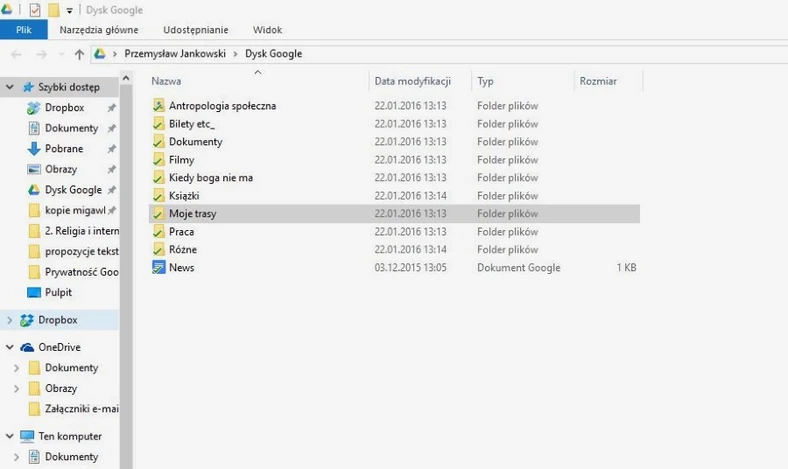The height and width of the screenshot is (469, 788).
Task: Expand Dokumenty under Ten komputer
Action: tap(16, 457)
